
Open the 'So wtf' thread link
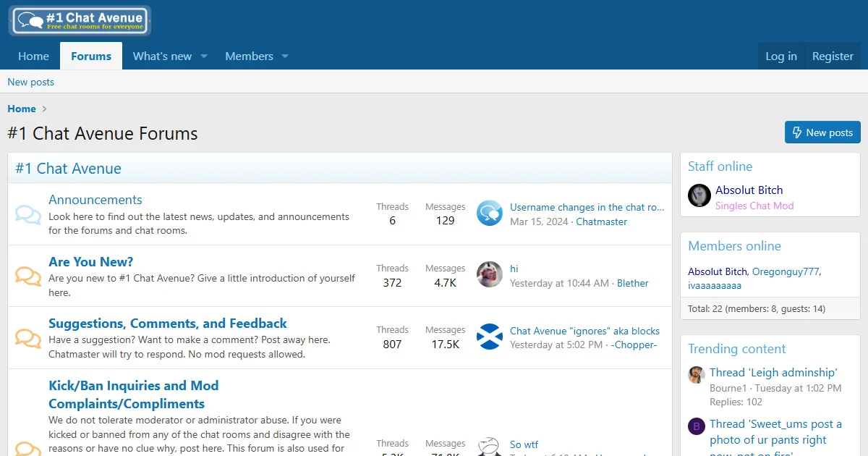pos(524,444)
